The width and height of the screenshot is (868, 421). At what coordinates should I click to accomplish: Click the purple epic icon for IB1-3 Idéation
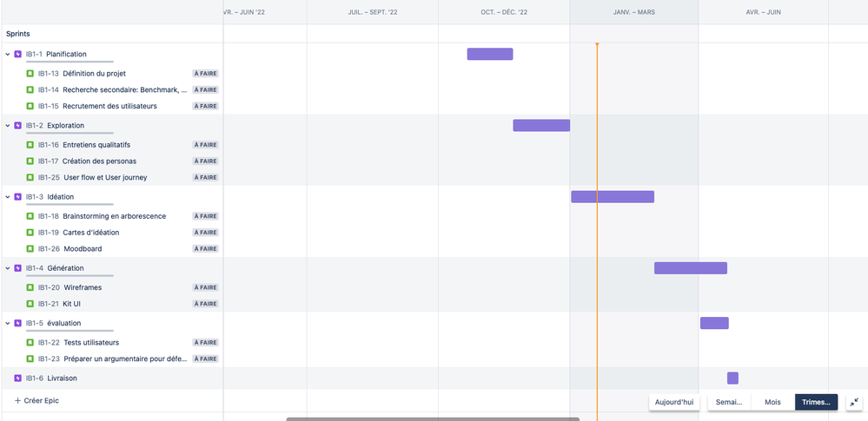17,197
